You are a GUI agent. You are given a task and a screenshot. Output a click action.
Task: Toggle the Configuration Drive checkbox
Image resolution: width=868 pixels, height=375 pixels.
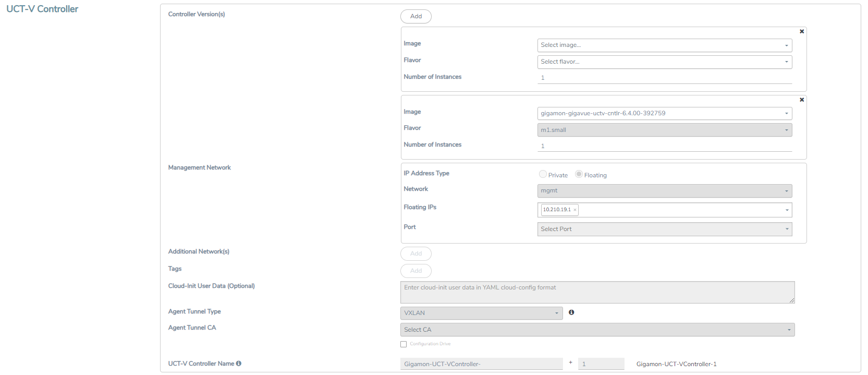click(x=404, y=344)
